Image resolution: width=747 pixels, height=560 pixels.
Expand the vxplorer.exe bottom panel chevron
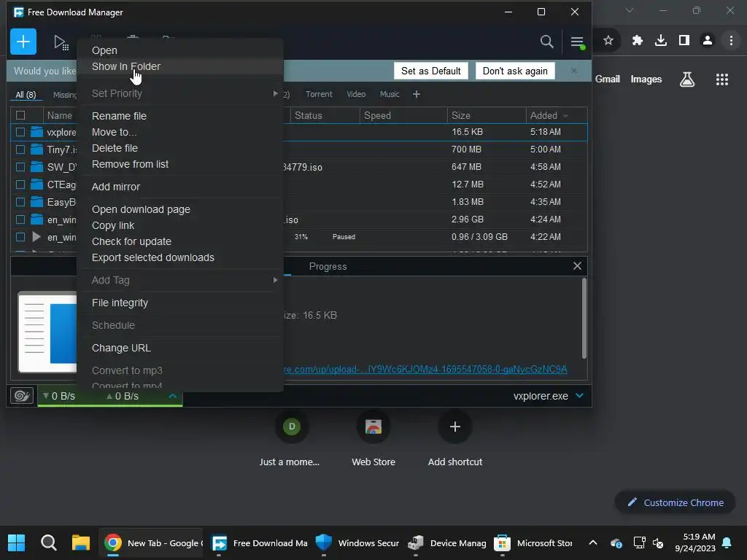579,395
